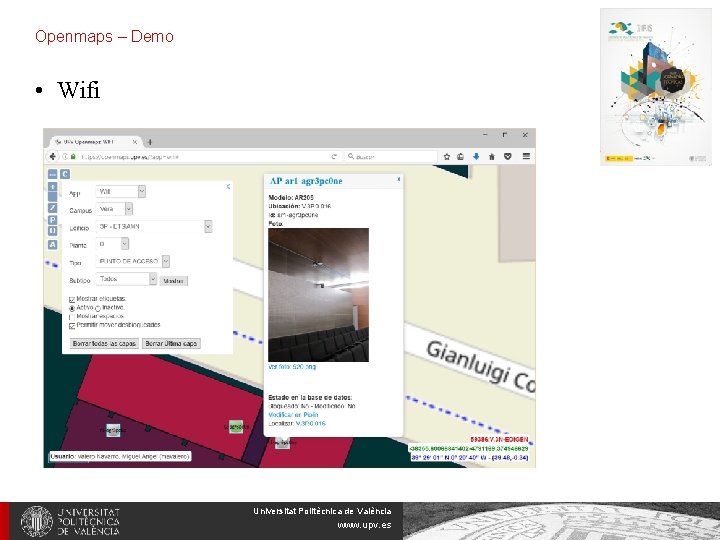
Task: Open a new browser tab with plus
Action: click(150, 142)
